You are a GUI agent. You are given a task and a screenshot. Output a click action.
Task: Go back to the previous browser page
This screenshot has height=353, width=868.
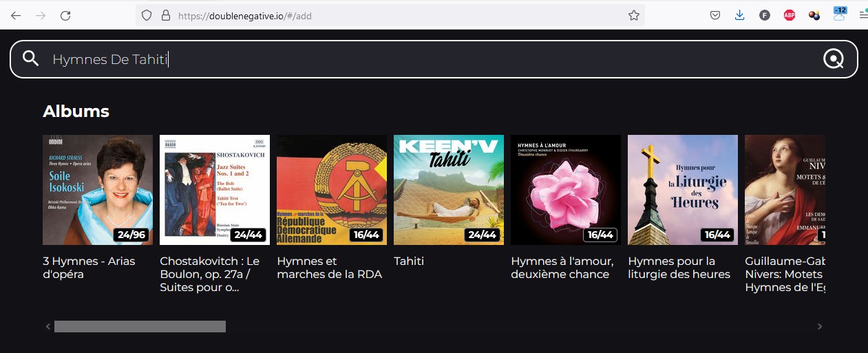point(16,15)
